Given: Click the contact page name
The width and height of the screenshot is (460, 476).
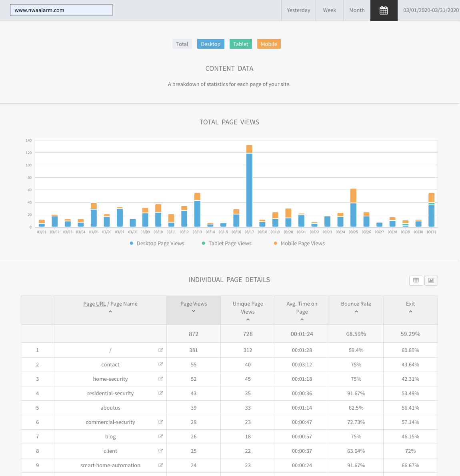Looking at the screenshot, I should tap(110, 364).
